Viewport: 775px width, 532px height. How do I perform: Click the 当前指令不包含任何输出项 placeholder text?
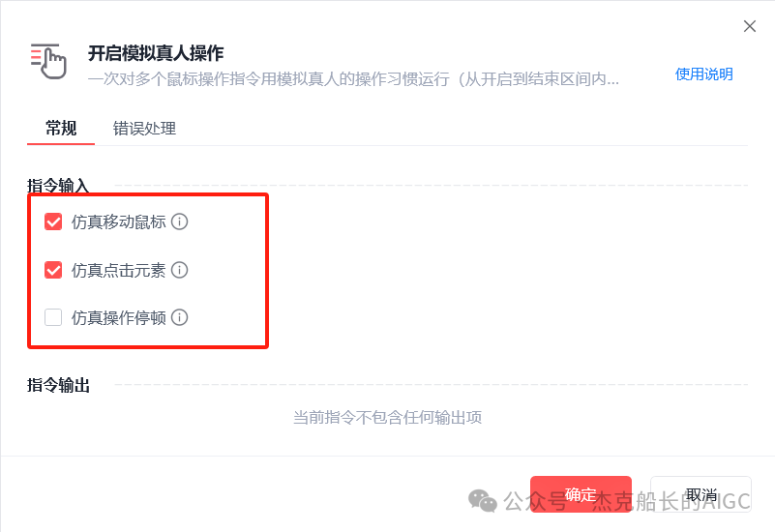tap(387, 418)
